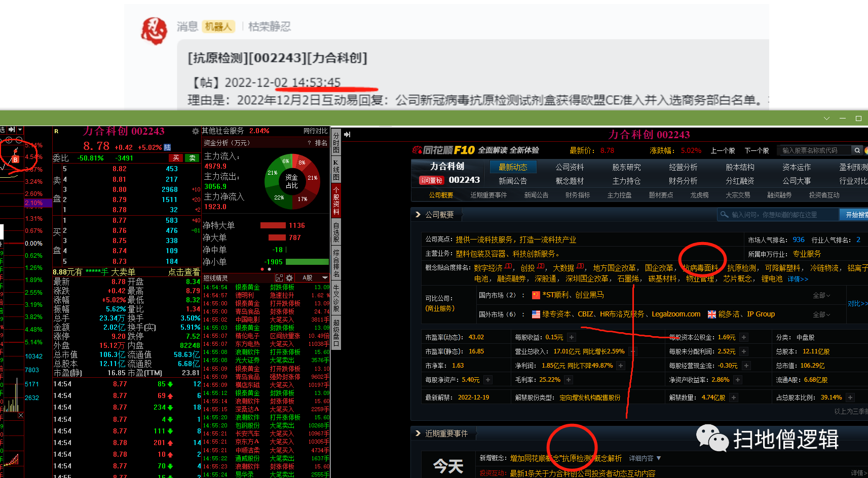The width and height of the screenshot is (868, 478).
Task: Open 同行对比 peer comparison
Action: [315, 131]
